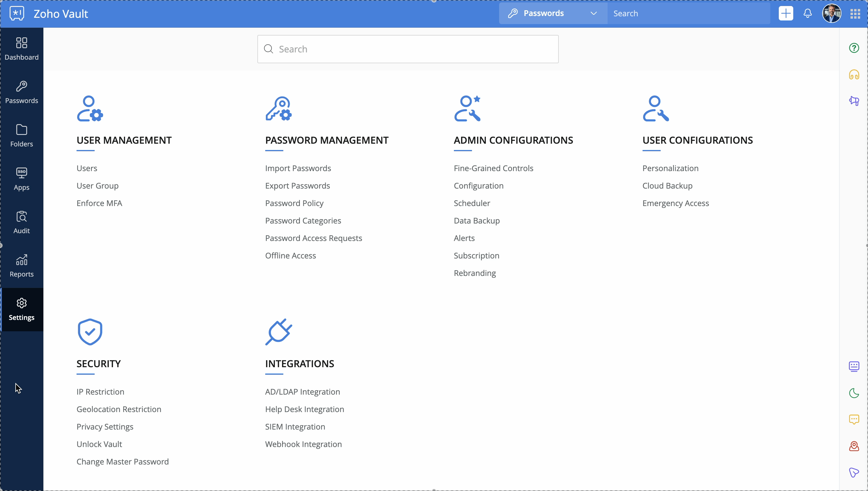The width and height of the screenshot is (868, 491).
Task: Open Geolocation Restriction settings
Action: (x=119, y=409)
